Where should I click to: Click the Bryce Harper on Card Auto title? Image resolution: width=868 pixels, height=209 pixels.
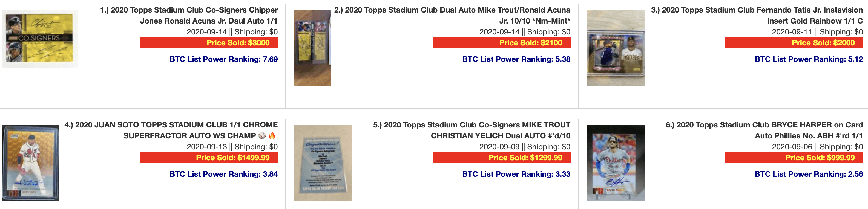point(764,130)
